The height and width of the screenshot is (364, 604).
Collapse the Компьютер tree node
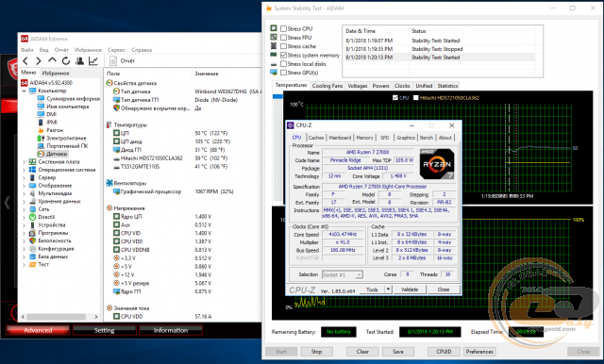[24, 91]
